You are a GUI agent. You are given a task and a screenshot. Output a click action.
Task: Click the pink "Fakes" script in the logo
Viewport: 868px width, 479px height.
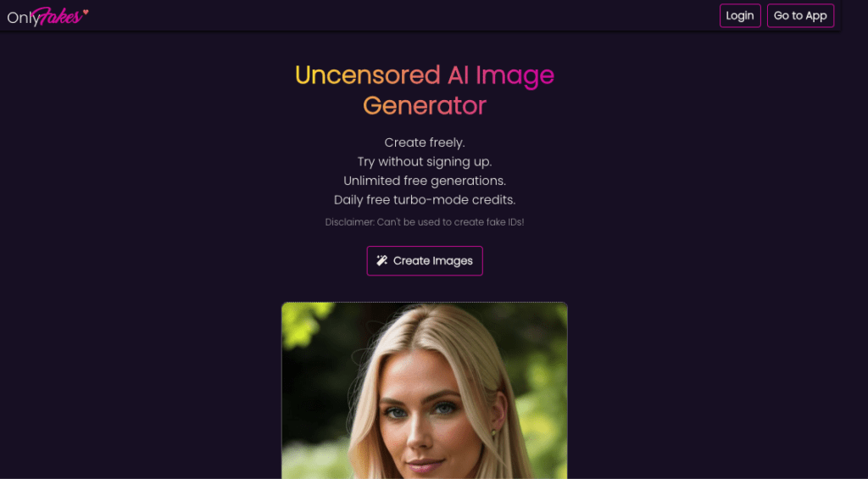coord(57,17)
